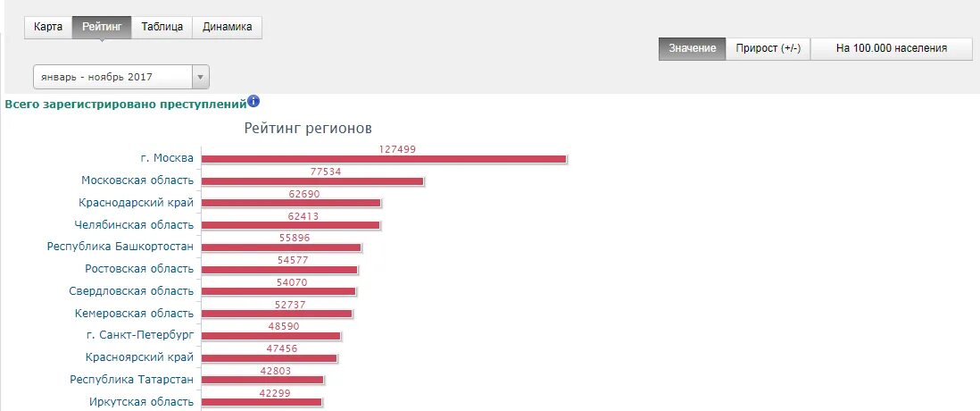Open the Московская область region link

pos(137,180)
